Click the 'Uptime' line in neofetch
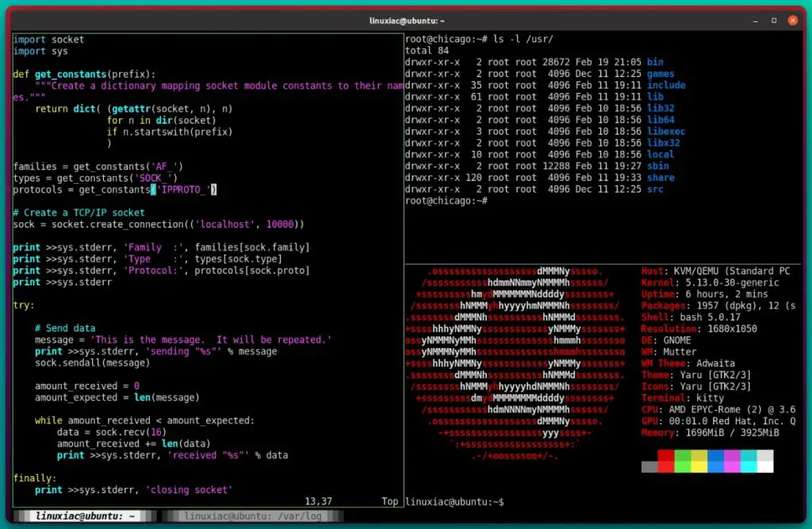The height and width of the screenshot is (529, 812). (x=705, y=293)
